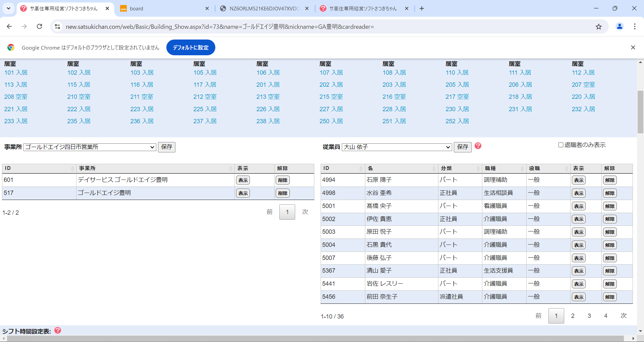Reload the page with refresh icon
The image size is (644, 342).
[39, 26]
